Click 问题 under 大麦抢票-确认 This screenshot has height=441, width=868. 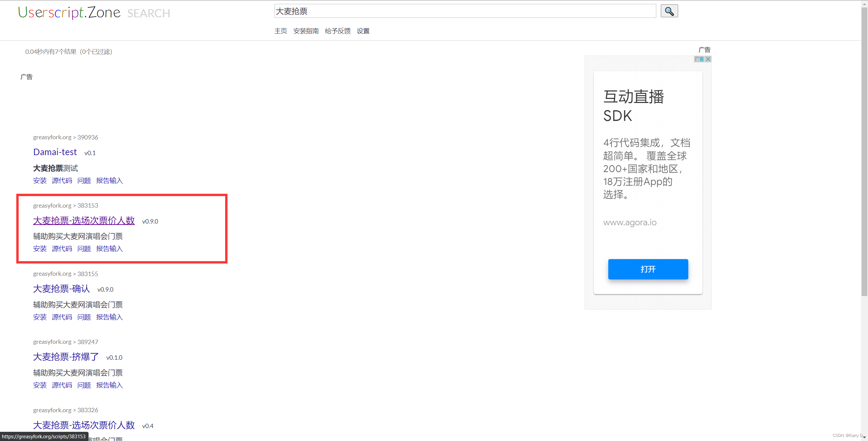pos(84,317)
